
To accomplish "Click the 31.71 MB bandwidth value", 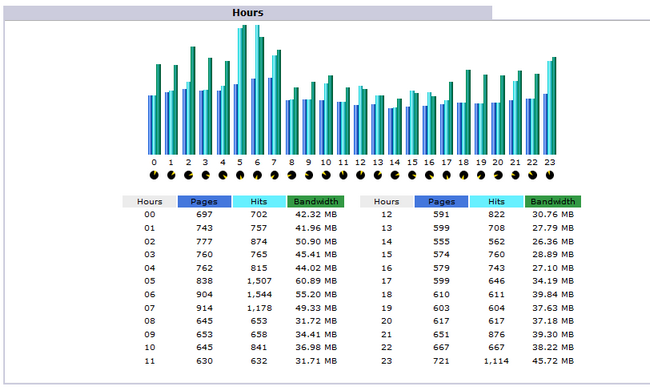I will pyautogui.click(x=316, y=361).
